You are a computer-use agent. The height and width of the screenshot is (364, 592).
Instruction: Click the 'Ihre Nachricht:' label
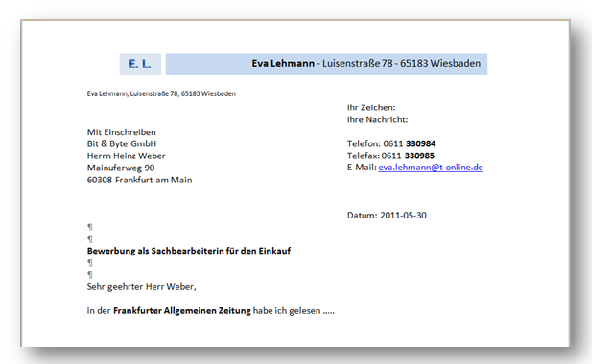[378, 120]
